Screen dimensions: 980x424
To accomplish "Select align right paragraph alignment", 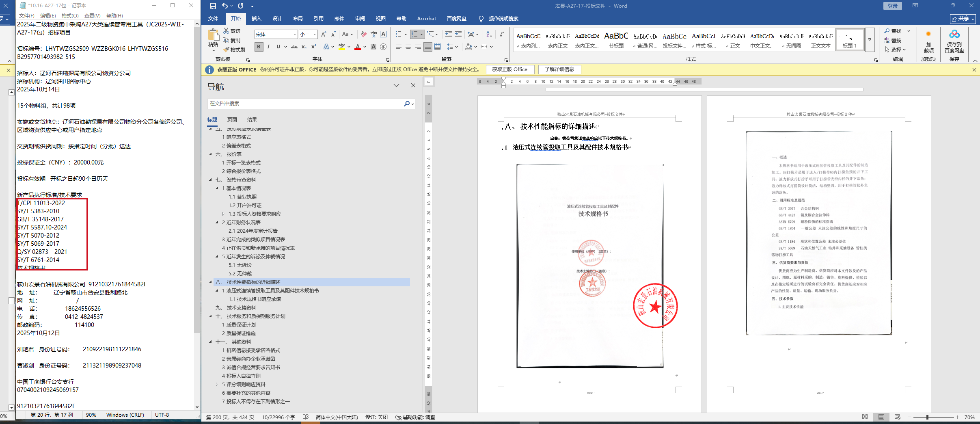I will (x=418, y=47).
